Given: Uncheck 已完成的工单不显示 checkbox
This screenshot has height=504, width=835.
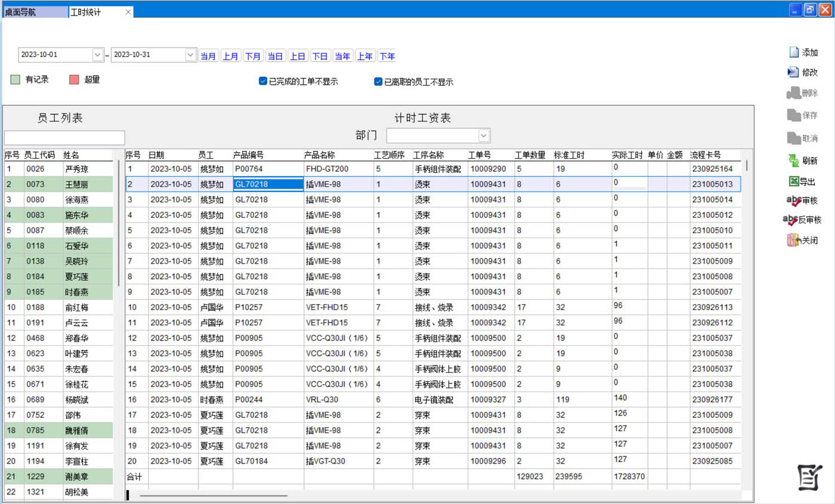Looking at the screenshot, I should [263, 82].
